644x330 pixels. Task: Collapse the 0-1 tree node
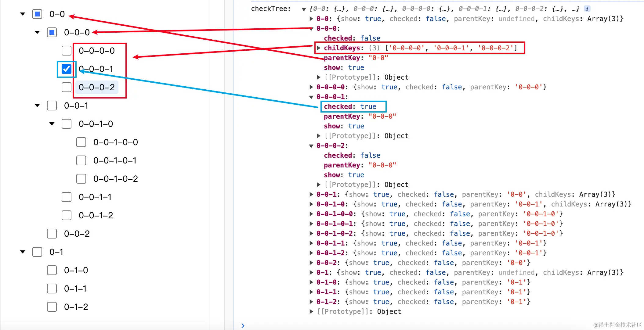[x=22, y=252]
